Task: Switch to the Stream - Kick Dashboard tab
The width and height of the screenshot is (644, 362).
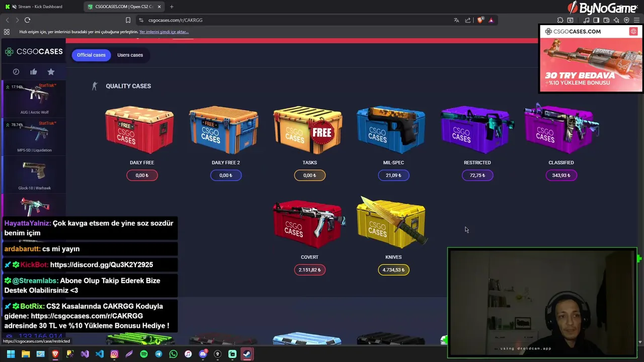Action: click(41, 7)
